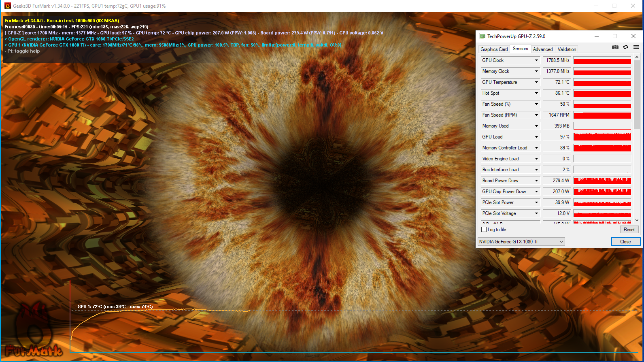The height and width of the screenshot is (362, 644).
Task: Expand the GPU Temperature sensor dropdown
Action: (x=536, y=82)
